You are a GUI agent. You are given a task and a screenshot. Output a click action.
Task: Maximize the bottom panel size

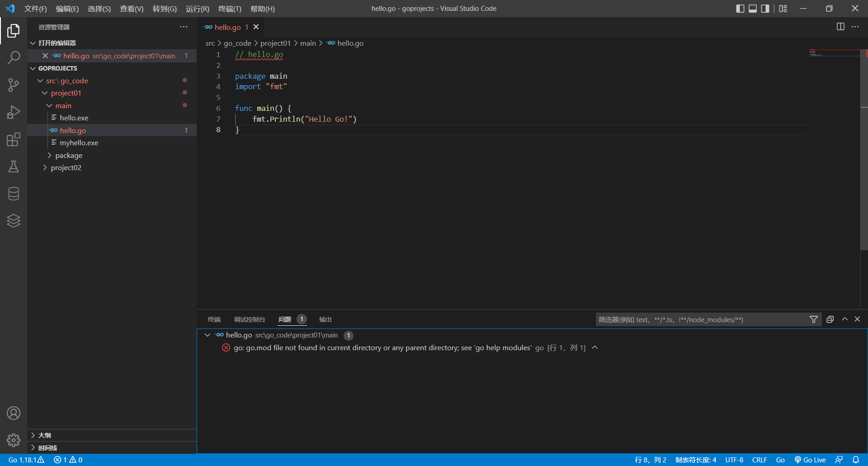coord(844,319)
